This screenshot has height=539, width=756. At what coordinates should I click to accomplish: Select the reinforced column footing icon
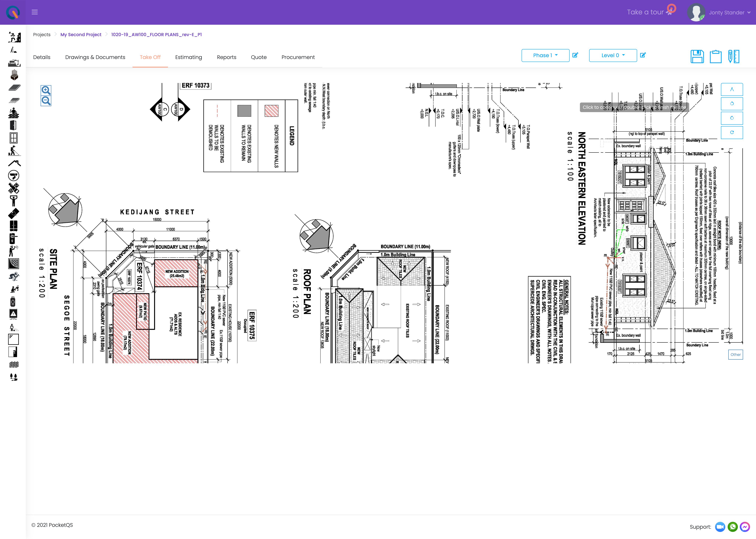coord(14,75)
